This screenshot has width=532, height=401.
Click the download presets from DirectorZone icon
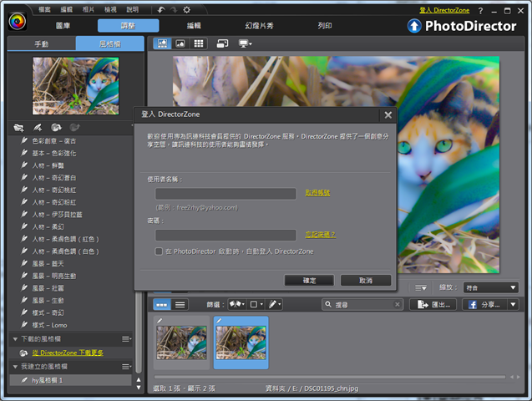(x=56, y=128)
